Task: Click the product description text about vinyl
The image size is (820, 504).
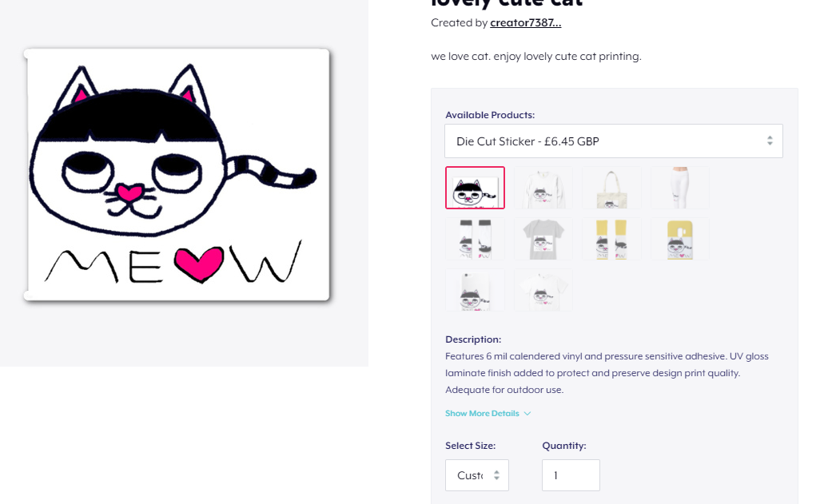Action: click(x=607, y=373)
